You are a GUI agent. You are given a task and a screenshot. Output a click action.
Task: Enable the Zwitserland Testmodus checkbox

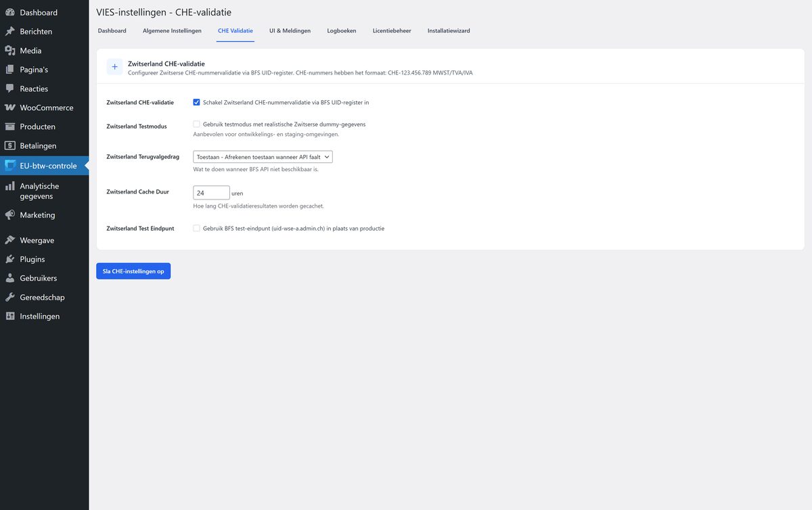pos(196,124)
